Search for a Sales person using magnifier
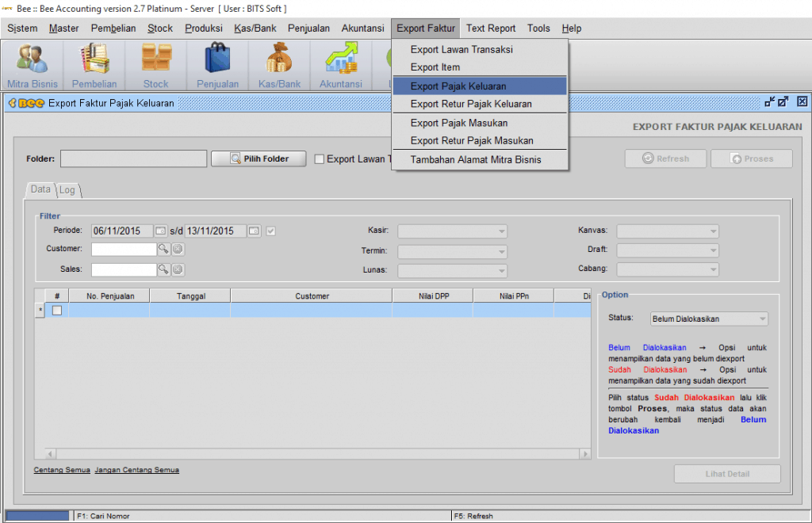Viewport: 812px width, 523px height. [163, 269]
